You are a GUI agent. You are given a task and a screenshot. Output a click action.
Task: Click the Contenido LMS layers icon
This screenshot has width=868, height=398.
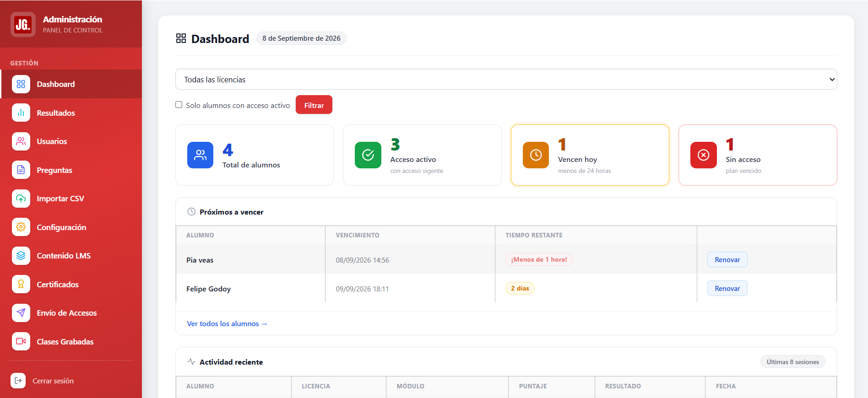pos(21,256)
